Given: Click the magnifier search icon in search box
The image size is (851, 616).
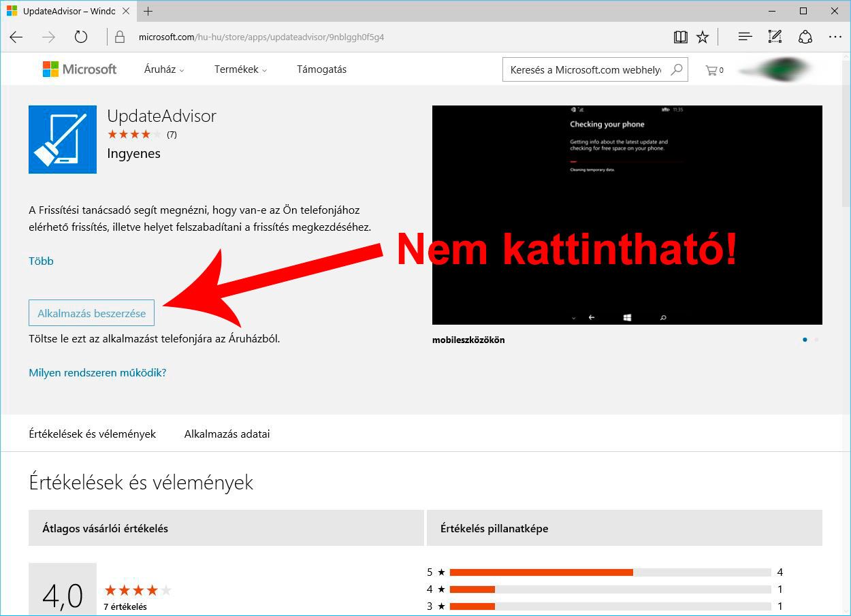Looking at the screenshot, I should [x=676, y=69].
